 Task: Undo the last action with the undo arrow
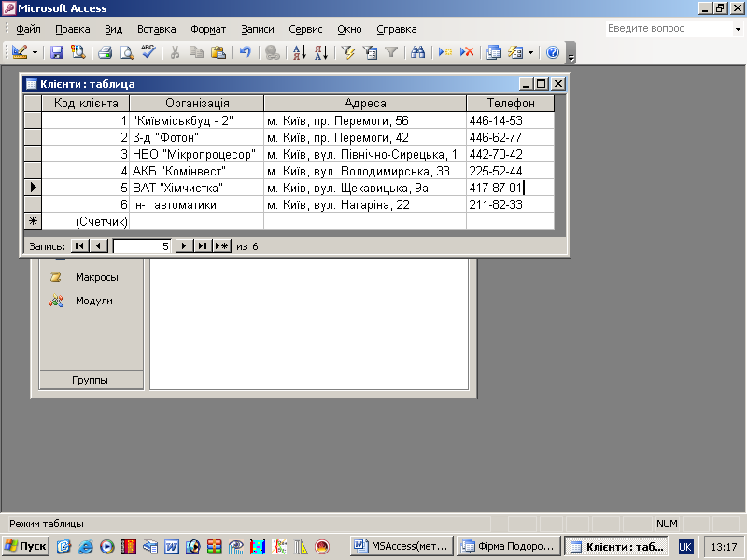pyautogui.click(x=246, y=52)
